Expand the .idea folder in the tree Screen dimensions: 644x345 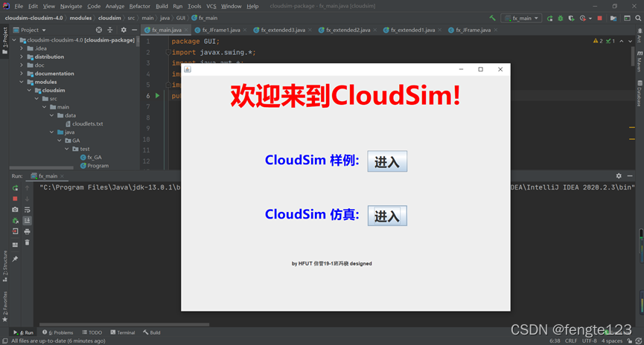[22, 48]
